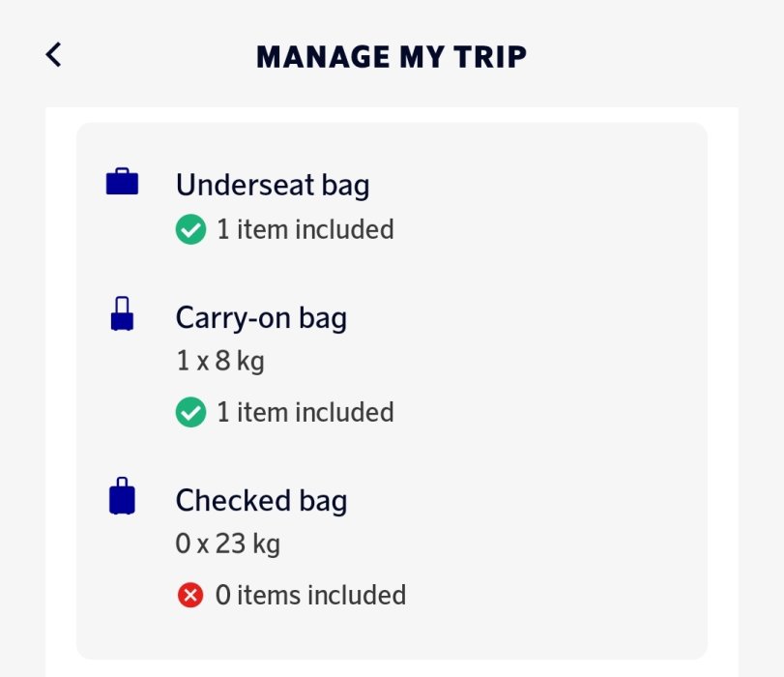Click the green checkmark under Carry-on bag
784x677 pixels.
190,412
